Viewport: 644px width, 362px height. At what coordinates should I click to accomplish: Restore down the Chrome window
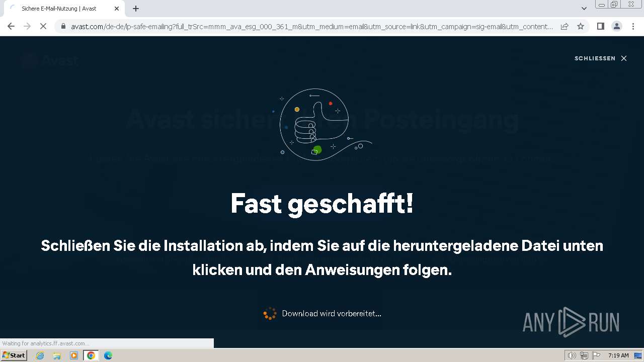click(x=614, y=5)
